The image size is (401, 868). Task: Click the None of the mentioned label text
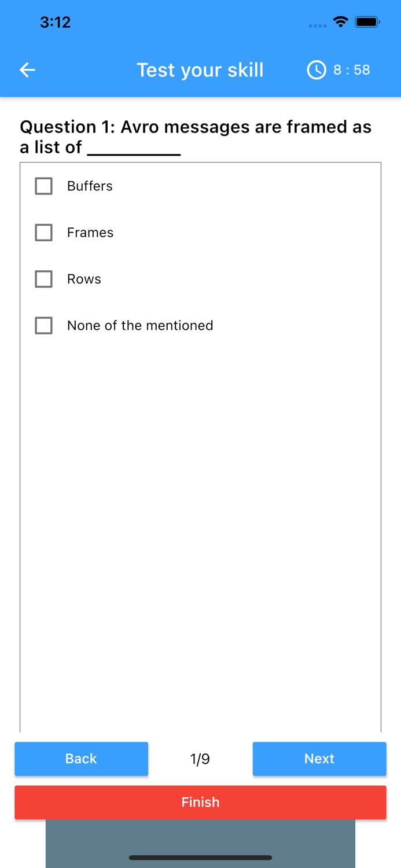point(140,326)
